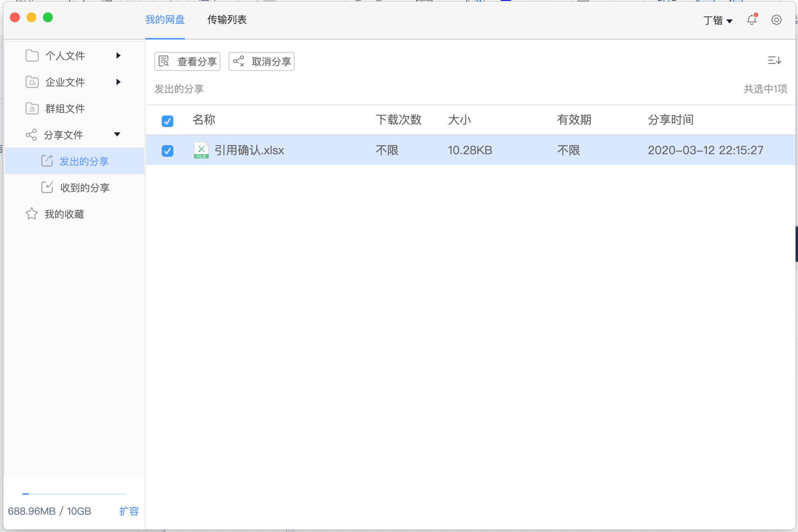Click the 发出的分享 breadcrumb label

179,89
